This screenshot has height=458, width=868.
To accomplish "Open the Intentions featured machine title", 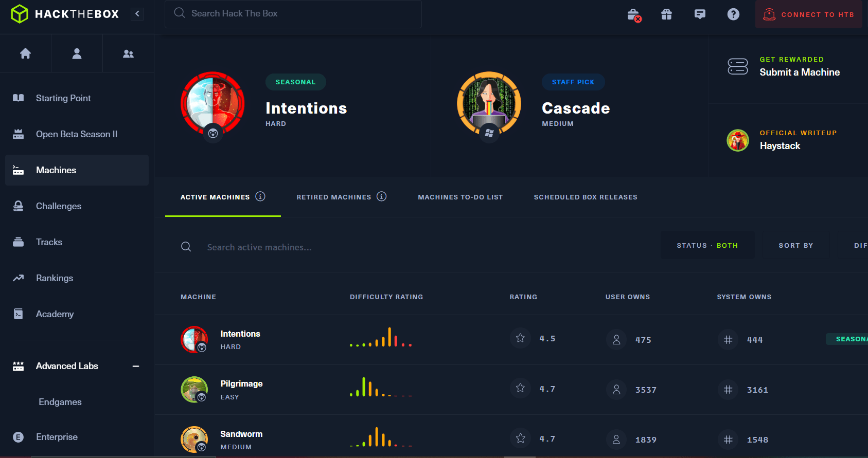I will (306, 108).
